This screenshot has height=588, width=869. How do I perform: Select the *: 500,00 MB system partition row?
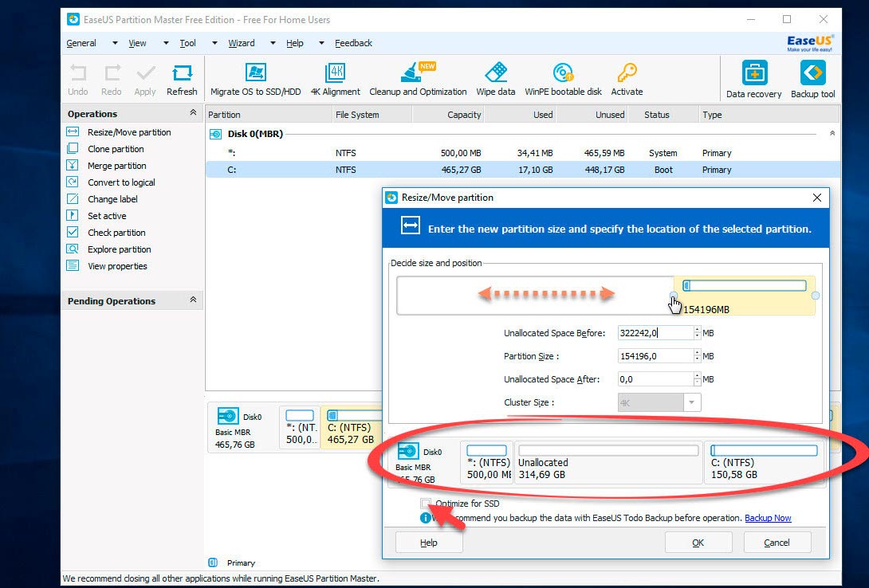point(522,153)
